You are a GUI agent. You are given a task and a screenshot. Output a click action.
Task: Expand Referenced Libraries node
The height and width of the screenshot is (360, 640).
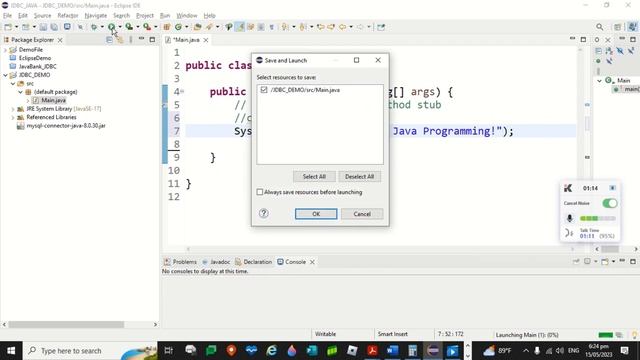coord(13,118)
